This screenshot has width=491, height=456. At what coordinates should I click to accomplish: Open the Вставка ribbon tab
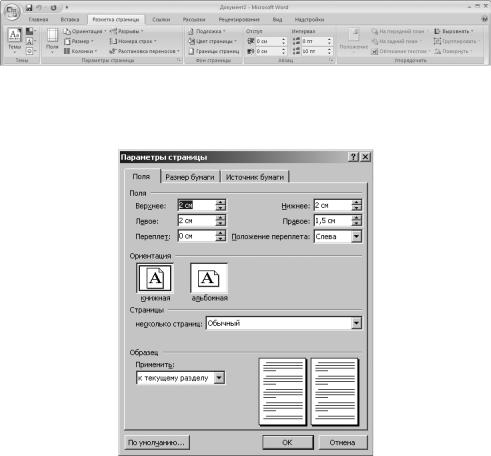coord(70,20)
